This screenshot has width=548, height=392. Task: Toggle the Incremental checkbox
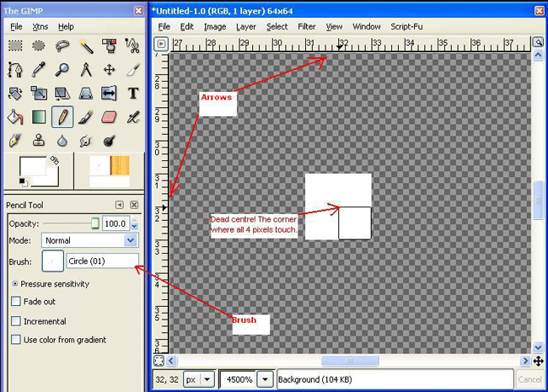(16, 321)
